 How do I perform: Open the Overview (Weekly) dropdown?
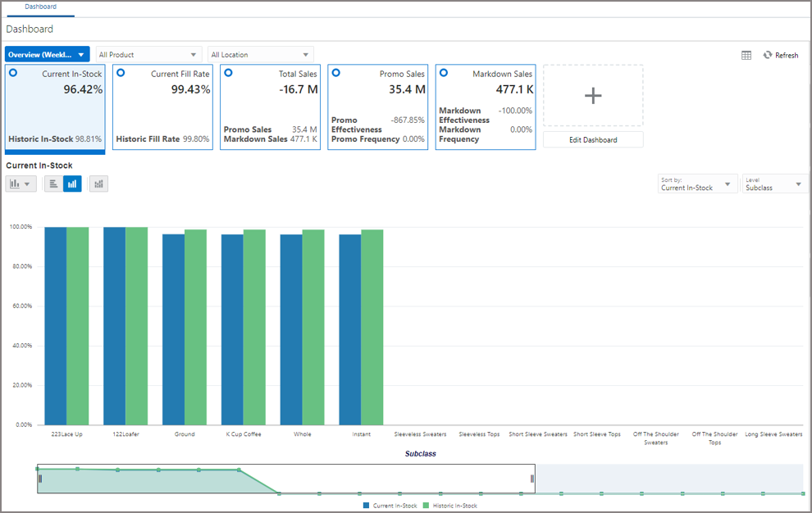[x=45, y=53]
